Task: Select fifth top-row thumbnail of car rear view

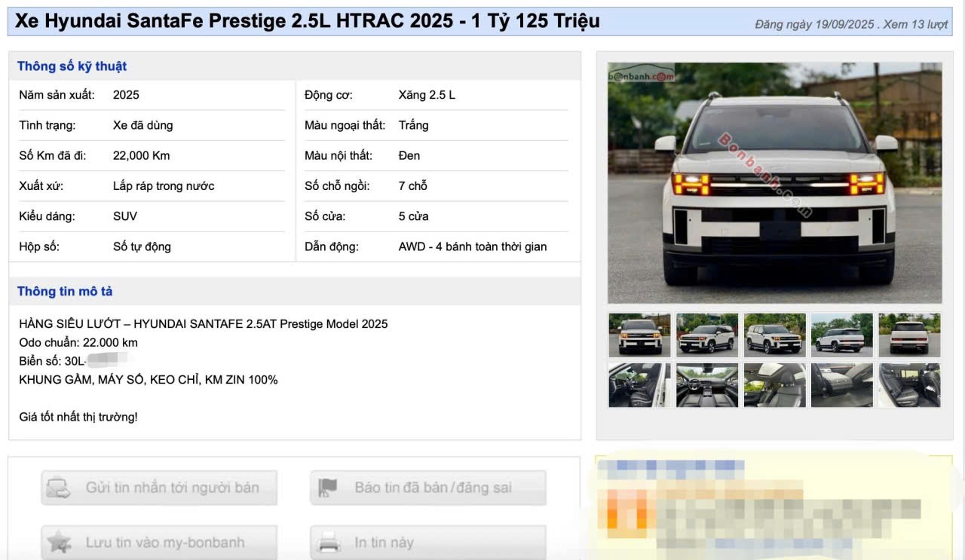Action: click(909, 335)
